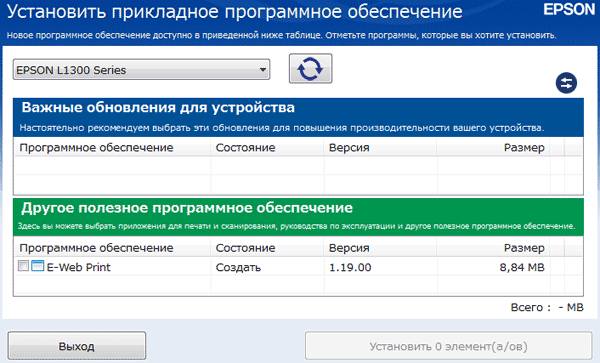Click the Размер header in the other software table

[524, 248]
